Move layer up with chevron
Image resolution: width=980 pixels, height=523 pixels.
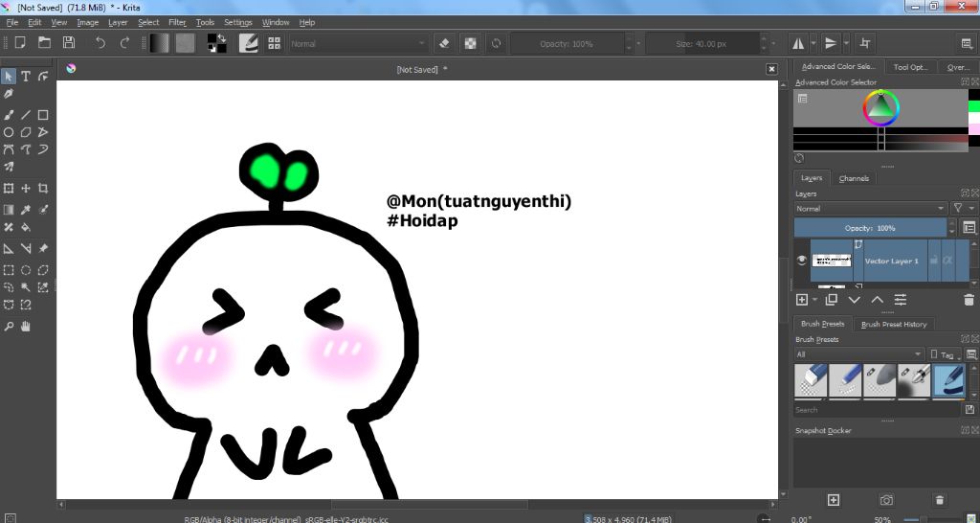tap(878, 300)
